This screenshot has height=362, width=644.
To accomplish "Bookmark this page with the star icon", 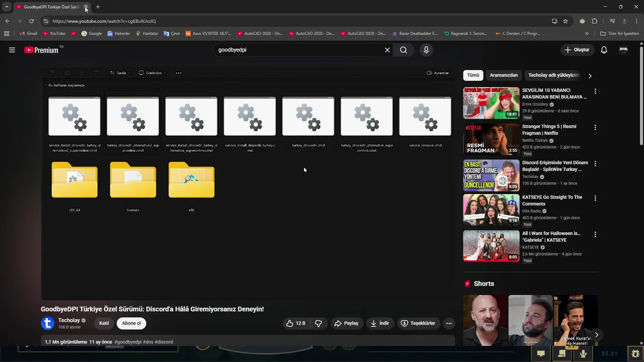I will coord(566,21).
